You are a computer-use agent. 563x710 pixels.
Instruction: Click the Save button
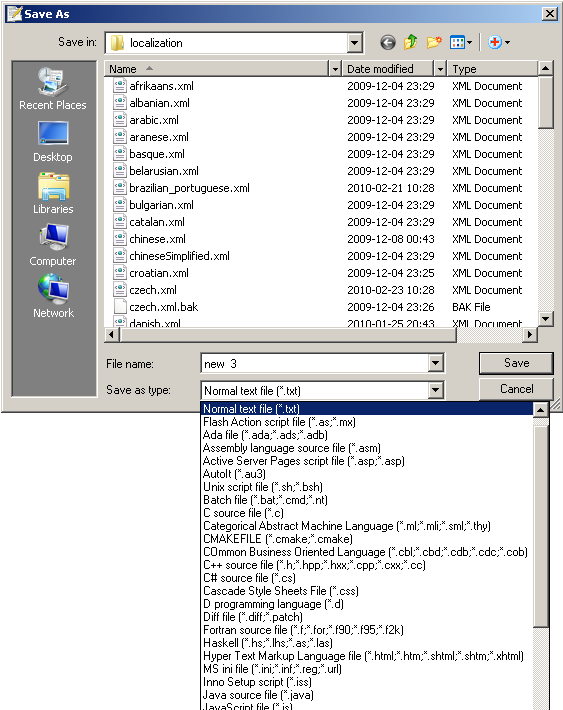516,363
